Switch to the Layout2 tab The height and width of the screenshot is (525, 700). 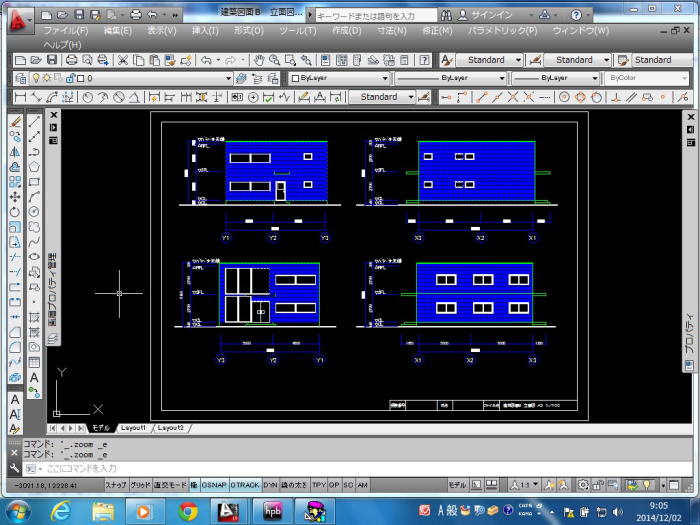click(171, 428)
